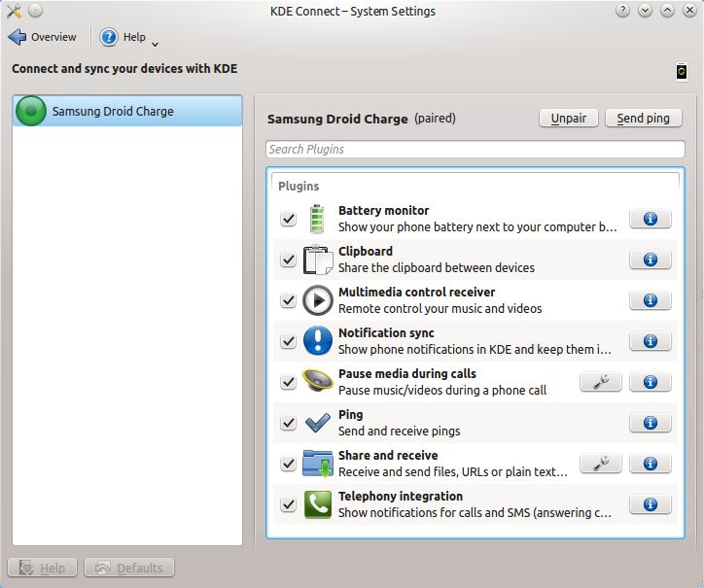Disable the Battery monitor plugin checkbox
This screenshot has width=704, height=588.
click(x=288, y=219)
